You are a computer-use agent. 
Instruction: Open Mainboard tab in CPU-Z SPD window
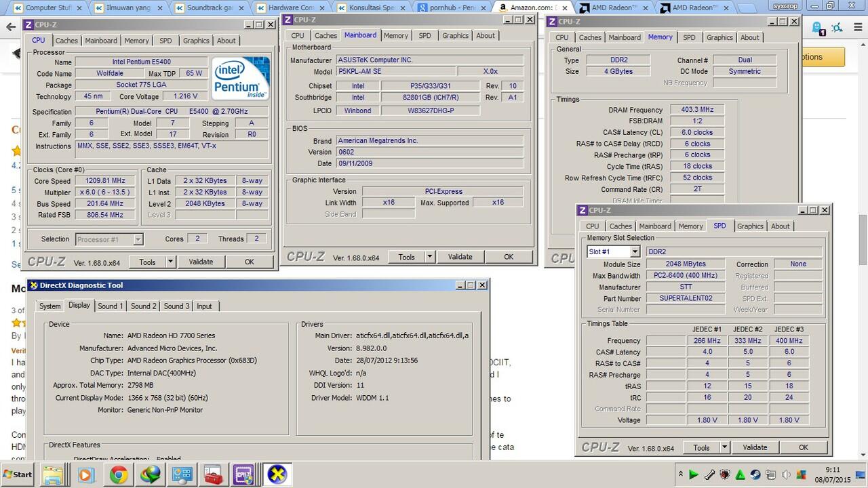[x=655, y=226]
